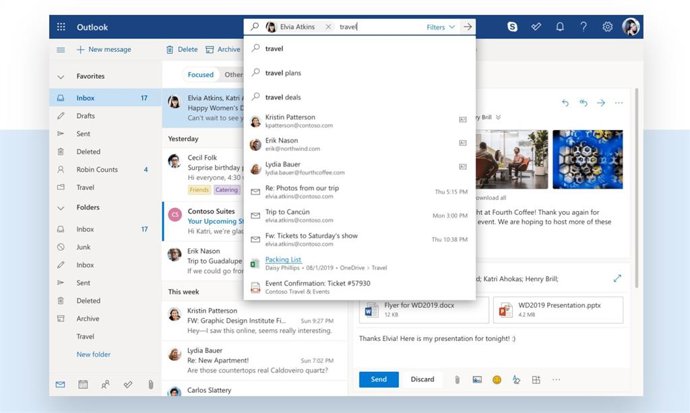690x413 pixels.
Task: Collapse the Favorites section
Action: coord(61,76)
